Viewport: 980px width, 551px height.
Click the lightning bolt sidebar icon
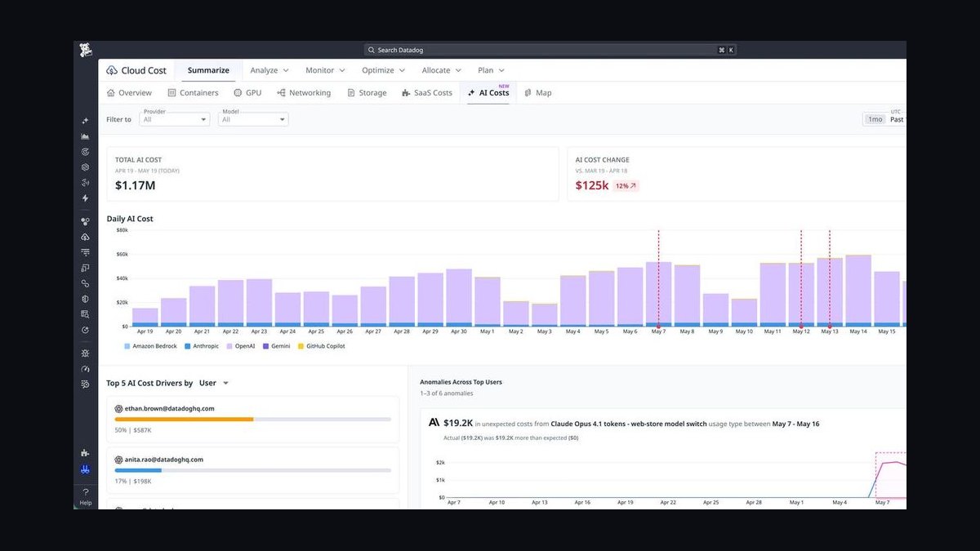pyautogui.click(x=86, y=198)
